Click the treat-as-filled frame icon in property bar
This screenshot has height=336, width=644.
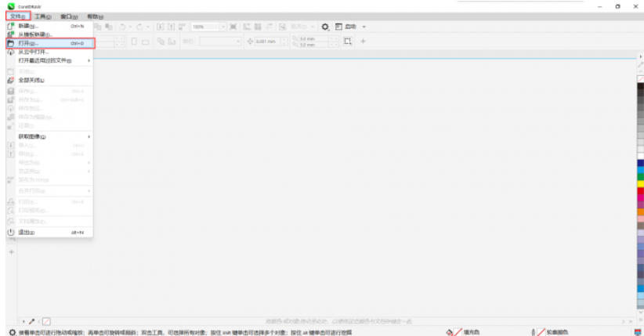tap(348, 41)
